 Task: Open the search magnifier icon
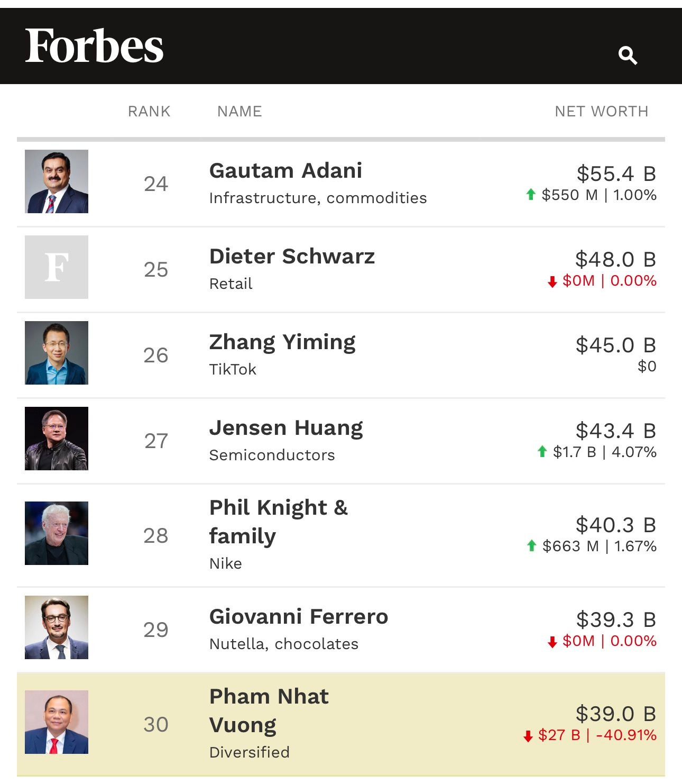click(x=628, y=55)
